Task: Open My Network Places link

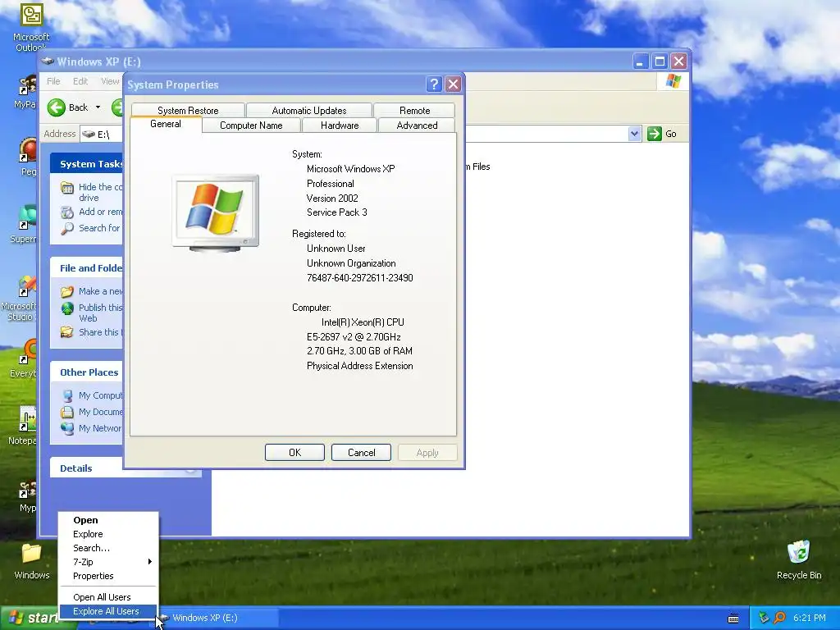Action: point(99,428)
